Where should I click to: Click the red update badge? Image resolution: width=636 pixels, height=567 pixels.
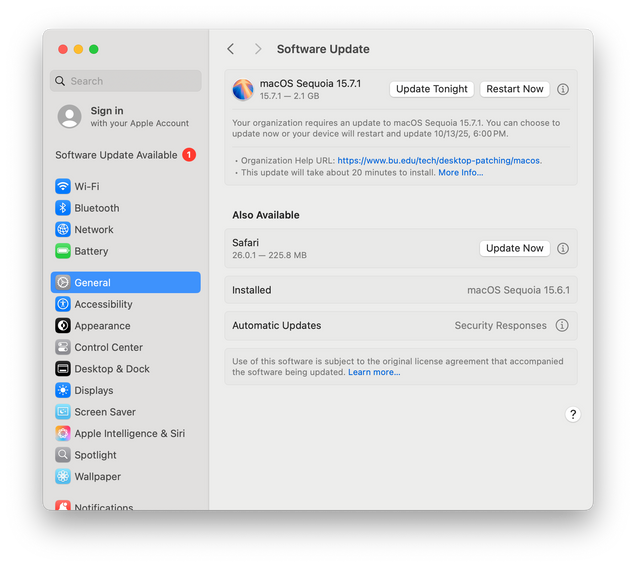pos(189,155)
